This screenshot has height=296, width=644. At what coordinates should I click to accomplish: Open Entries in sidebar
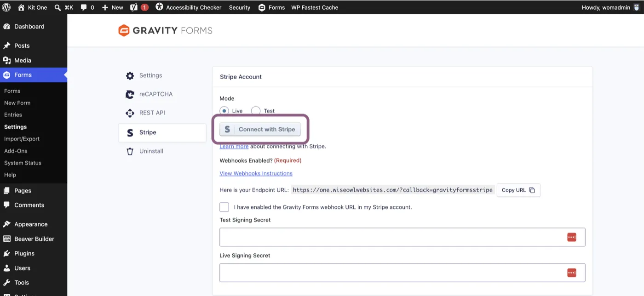point(13,115)
